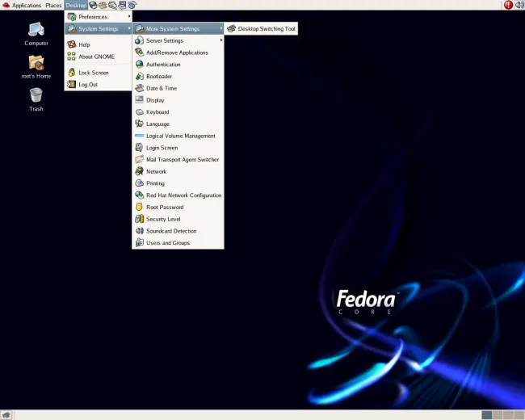Click the web browser globe launcher in panel
The height and width of the screenshot is (420, 525).
click(x=93, y=5)
